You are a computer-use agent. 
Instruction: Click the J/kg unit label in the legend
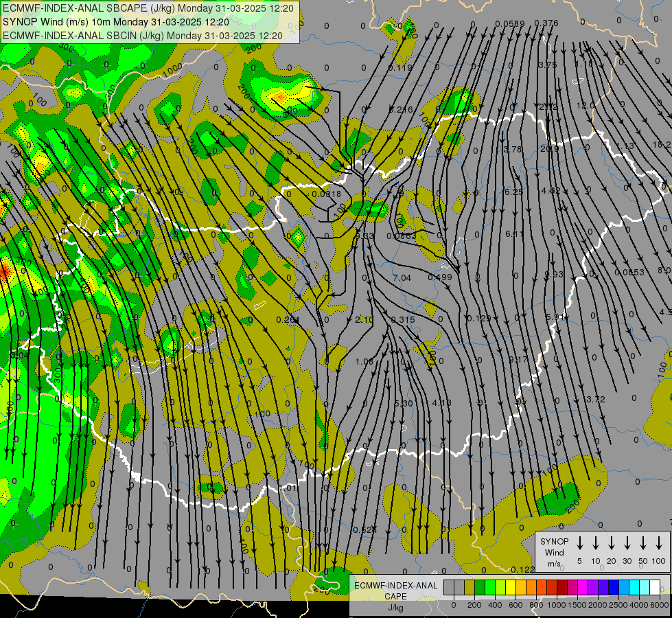point(395,608)
